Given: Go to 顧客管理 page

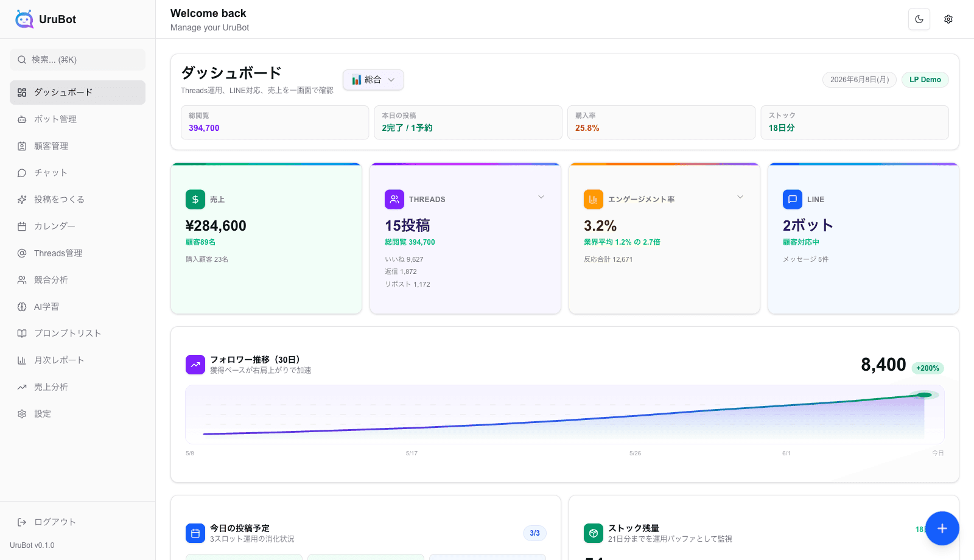Looking at the screenshot, I should point(77,146).
